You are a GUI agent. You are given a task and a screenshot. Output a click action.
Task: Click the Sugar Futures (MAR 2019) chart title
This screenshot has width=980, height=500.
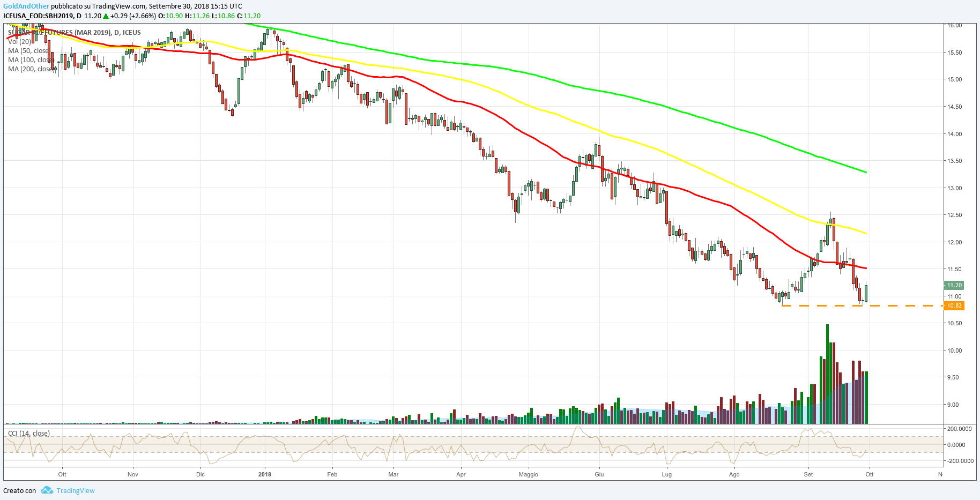click(x=74, y=33)
